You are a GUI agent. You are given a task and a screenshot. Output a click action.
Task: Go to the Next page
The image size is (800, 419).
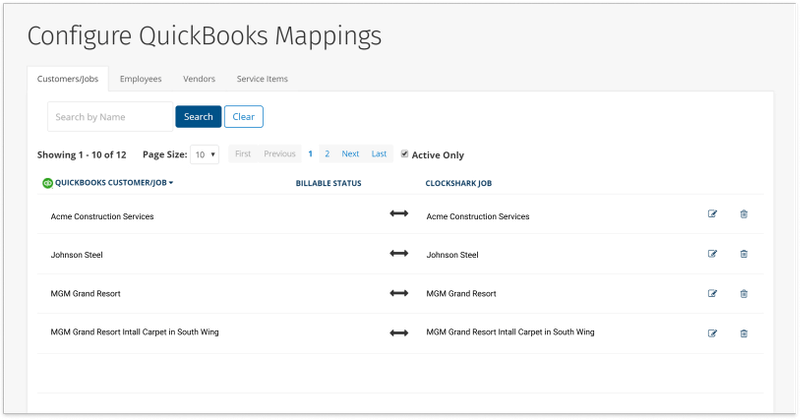(x=351, y=154)
